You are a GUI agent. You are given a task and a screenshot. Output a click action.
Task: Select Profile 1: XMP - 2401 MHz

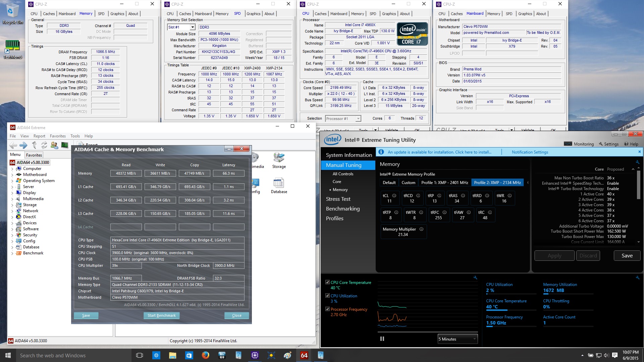(x=444, y=182)
